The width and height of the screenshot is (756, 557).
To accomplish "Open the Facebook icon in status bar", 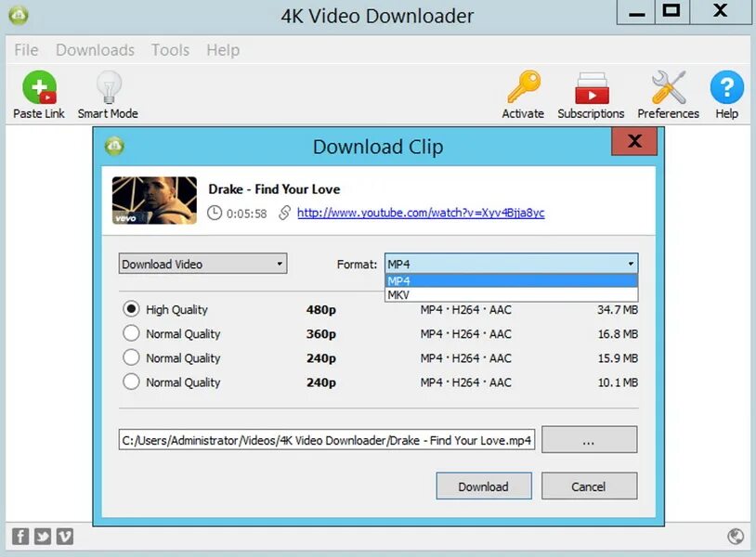I will [20, 536].
